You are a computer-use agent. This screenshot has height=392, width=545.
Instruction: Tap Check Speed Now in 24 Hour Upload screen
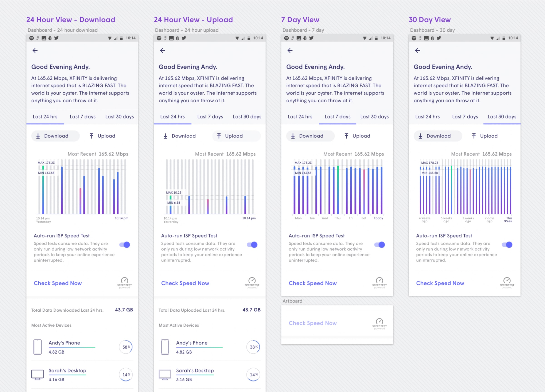[185, 283]
